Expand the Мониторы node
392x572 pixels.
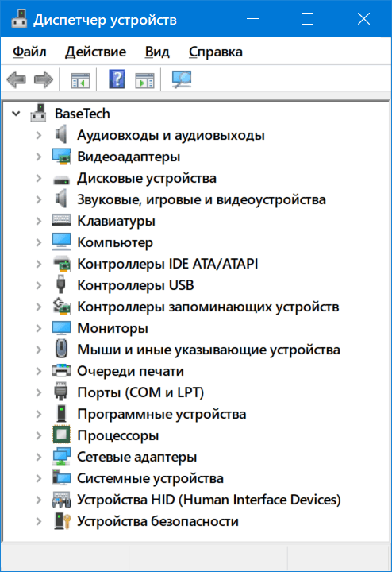(39, 328)
